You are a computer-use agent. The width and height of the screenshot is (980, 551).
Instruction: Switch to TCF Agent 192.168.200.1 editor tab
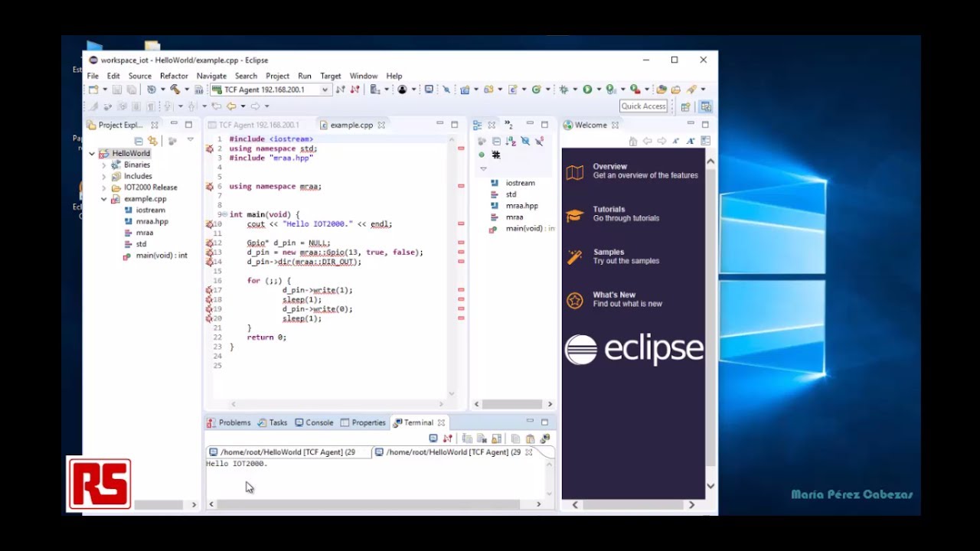(253, 125)
